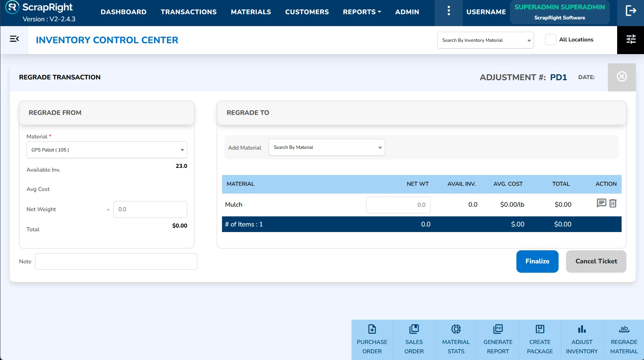
Task: Open Create Package shortcut
Action: (x=540, y=340)
